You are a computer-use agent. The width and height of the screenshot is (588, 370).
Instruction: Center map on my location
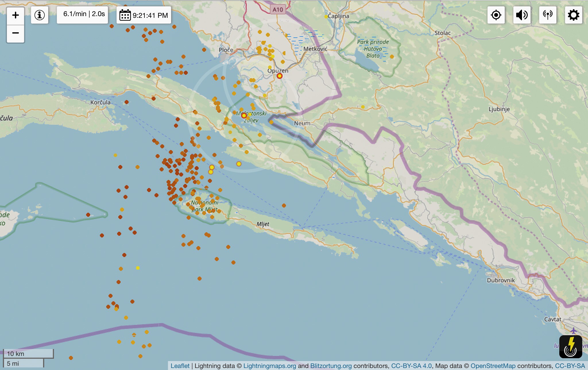coord(496,15)
